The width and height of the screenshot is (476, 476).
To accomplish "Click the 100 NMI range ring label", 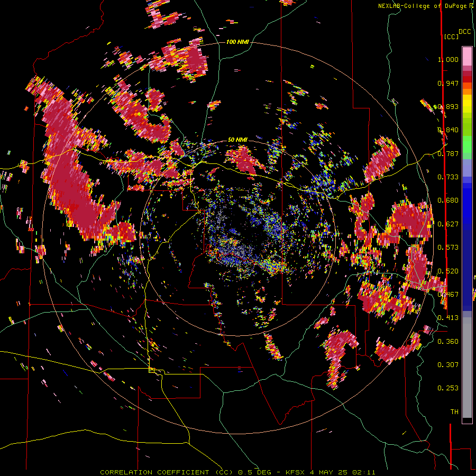I will click(237, 42).
